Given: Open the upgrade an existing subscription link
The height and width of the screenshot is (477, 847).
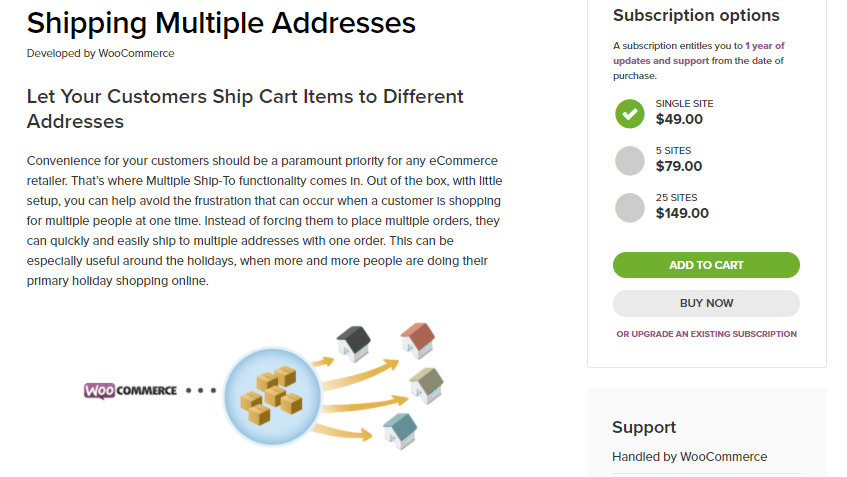Looking at the screenshot, I should 706,334.
